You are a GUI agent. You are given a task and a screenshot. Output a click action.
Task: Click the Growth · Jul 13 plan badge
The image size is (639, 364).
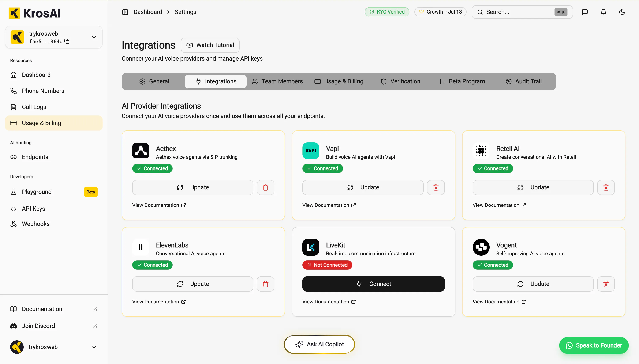click(x=440, y=12)
